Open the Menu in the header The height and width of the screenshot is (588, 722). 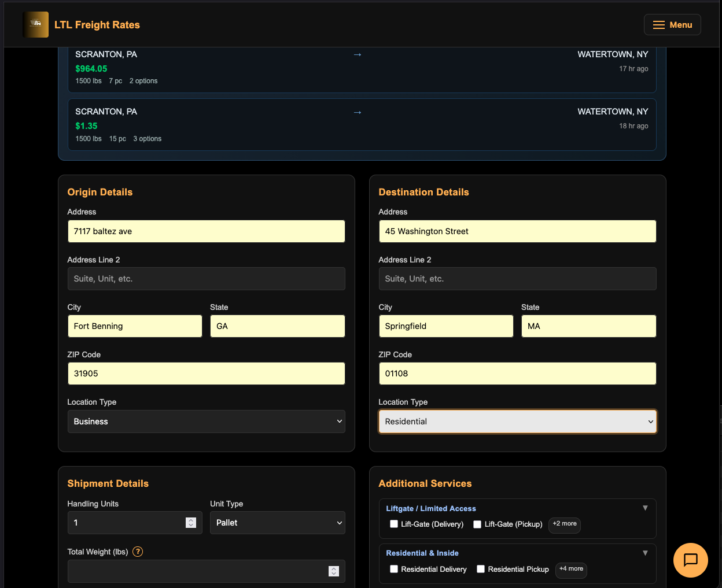(672, 25)
